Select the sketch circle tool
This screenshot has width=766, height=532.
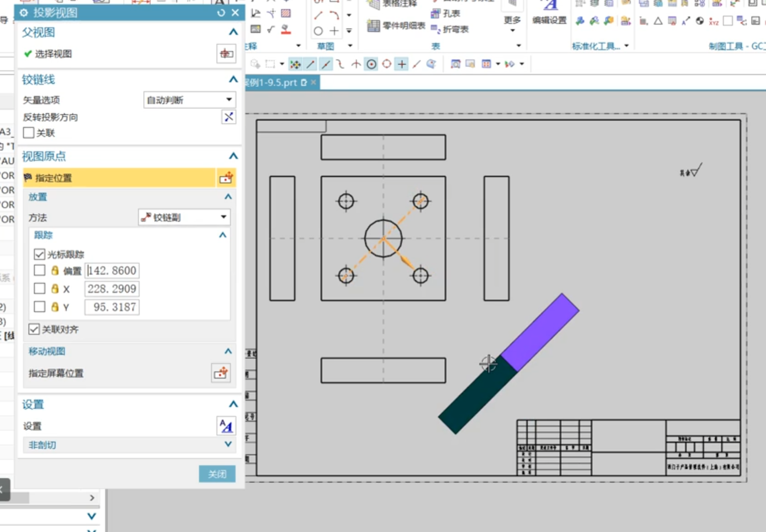tap(318, 31)
